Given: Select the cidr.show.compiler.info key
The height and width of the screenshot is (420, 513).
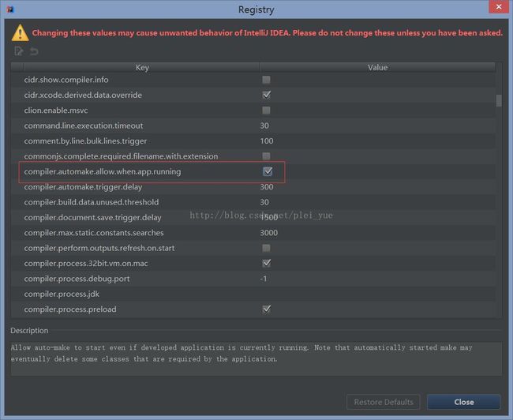Looking at the screenshot, I should [66, 80].
